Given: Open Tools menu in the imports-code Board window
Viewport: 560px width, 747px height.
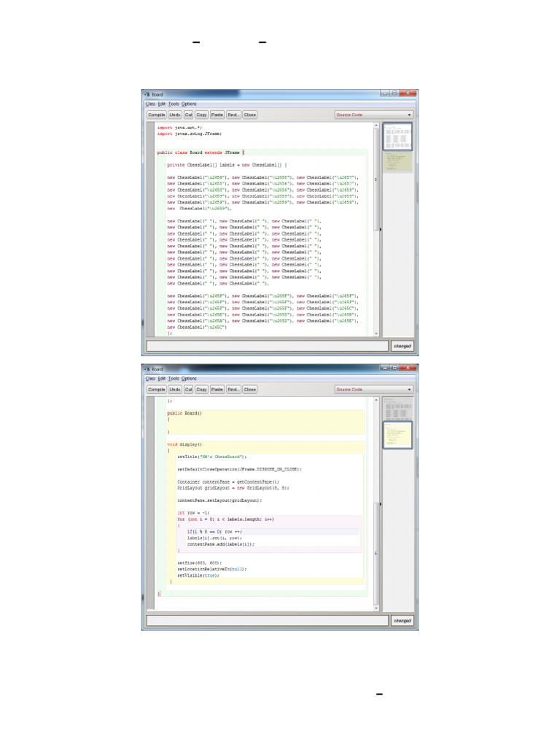Looking at the screenshot, I should (x=174, y=104).
